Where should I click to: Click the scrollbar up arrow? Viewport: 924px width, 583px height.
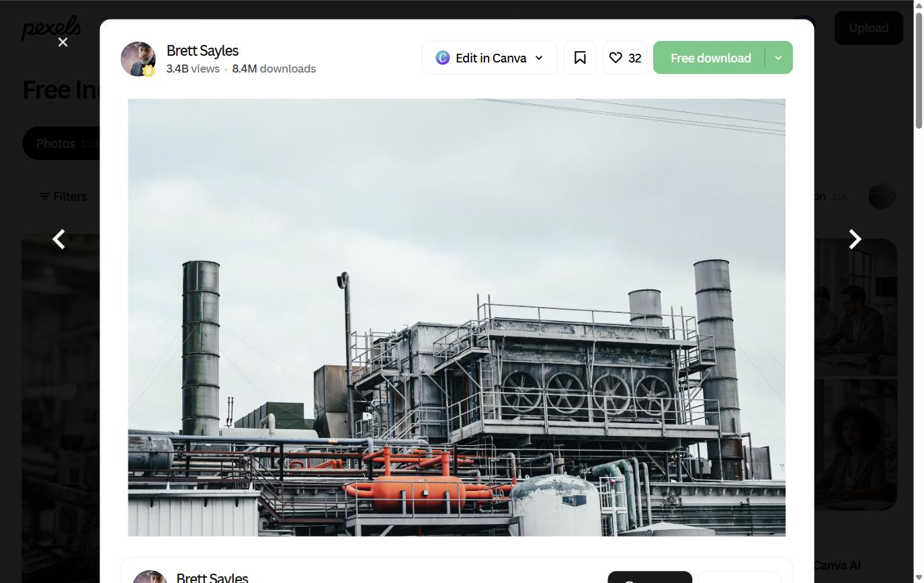tap(919, 5)
